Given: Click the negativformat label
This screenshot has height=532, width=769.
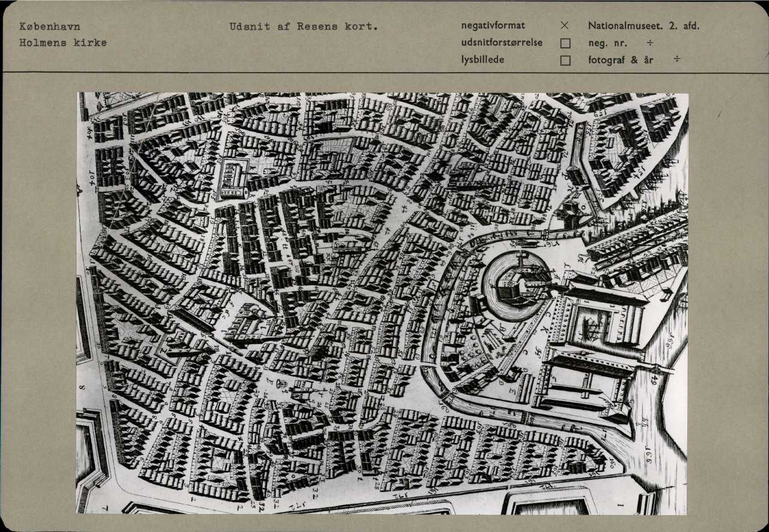Looking at the screenshot, I should pyautogui.click(x=493, y=26).
